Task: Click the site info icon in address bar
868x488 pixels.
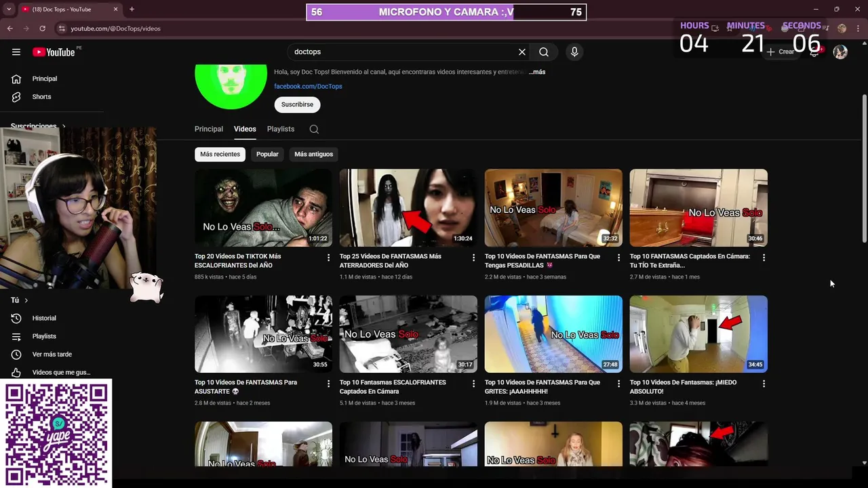Action: point(62,28)
